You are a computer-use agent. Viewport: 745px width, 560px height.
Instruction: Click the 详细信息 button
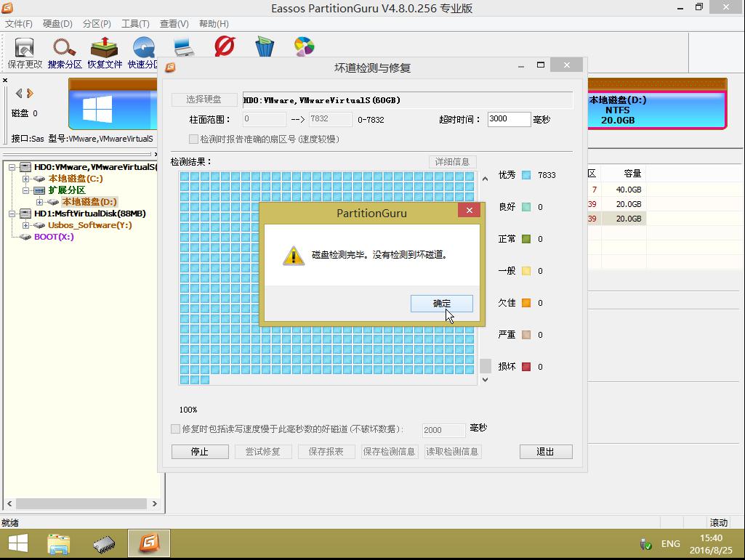point(452,162)
